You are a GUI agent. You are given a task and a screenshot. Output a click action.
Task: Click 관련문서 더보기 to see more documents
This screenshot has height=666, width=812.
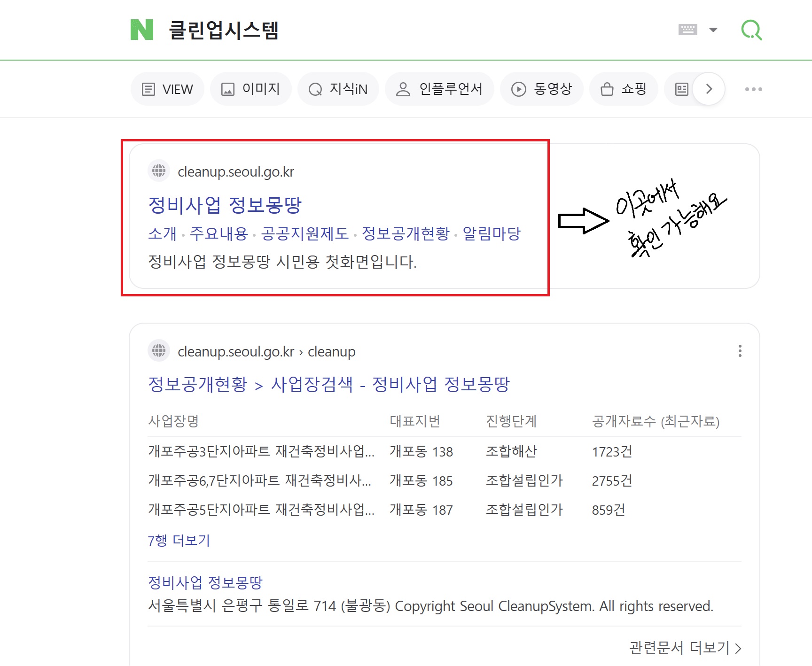coord(686,648)
